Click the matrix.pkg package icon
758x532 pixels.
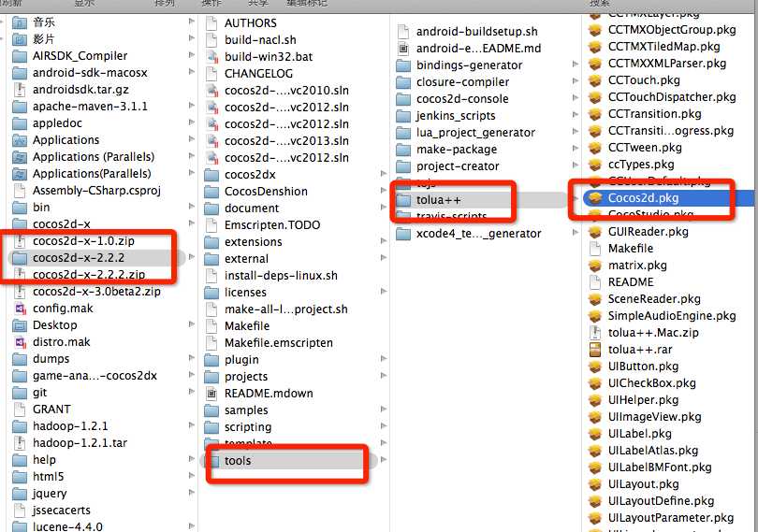click(595, 266)
